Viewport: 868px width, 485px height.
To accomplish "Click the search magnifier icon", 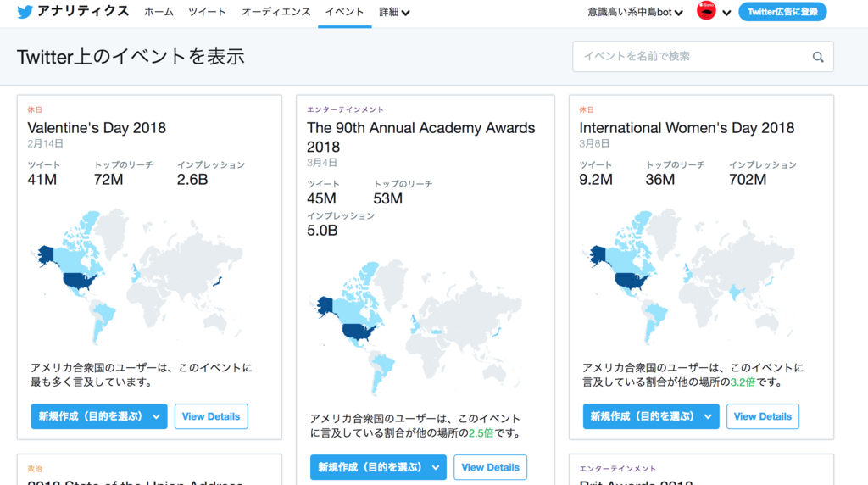I will point(818,57).
